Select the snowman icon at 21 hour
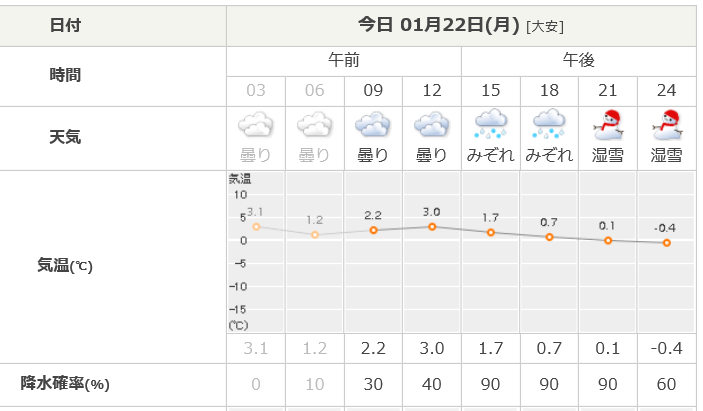 [x=608, y=124]
